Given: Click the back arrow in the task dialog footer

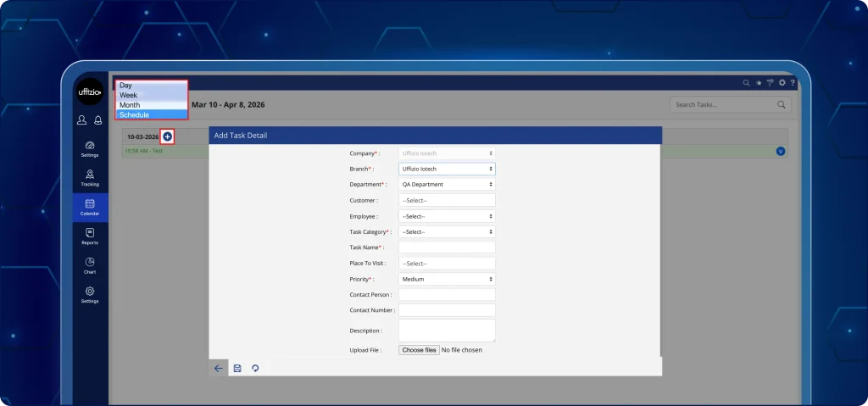Looking at the screenshot, I should tap(218, 369).
